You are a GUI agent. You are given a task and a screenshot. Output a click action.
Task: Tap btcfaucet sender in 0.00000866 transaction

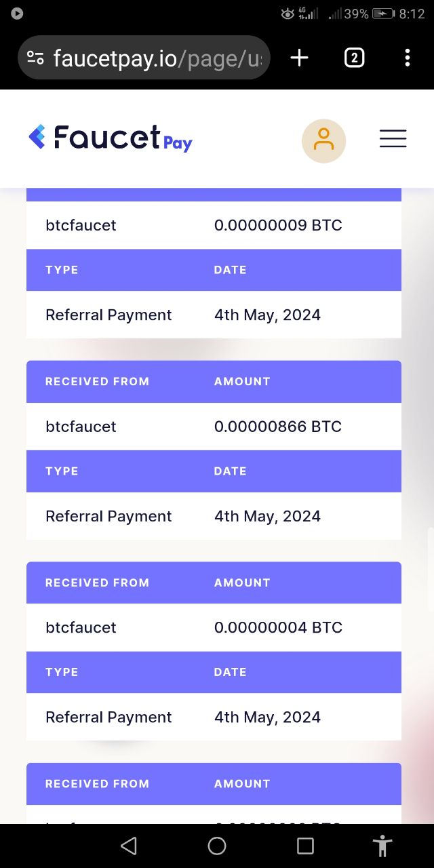pos(81,427)
